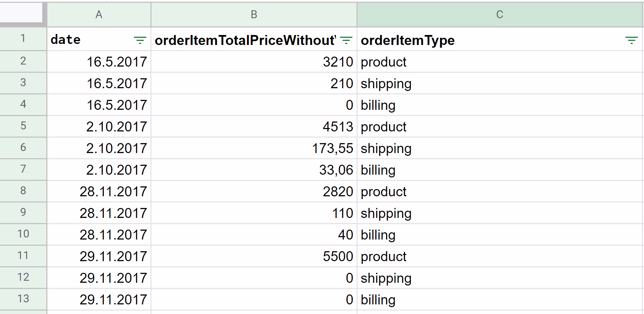Select column B header

(x=254, y=14)
